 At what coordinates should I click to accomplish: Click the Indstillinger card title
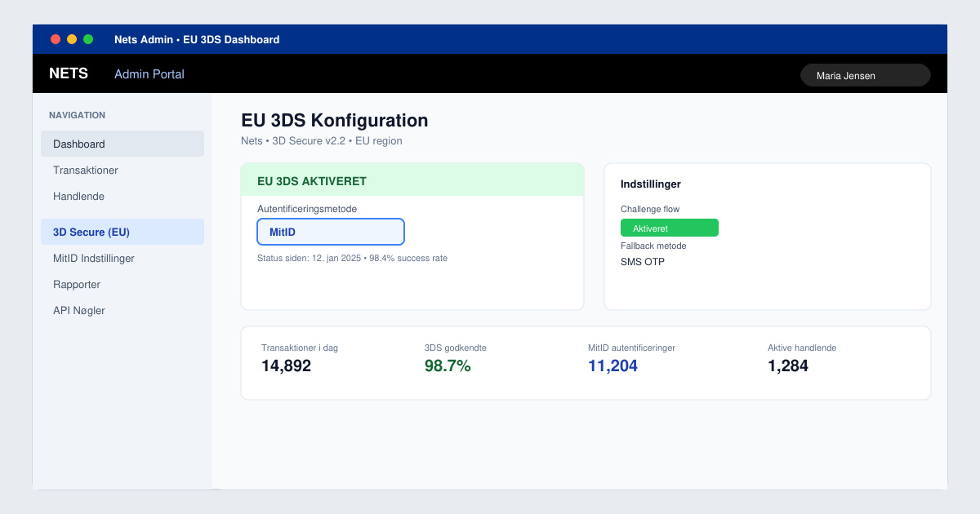click(x=651, y=184)
